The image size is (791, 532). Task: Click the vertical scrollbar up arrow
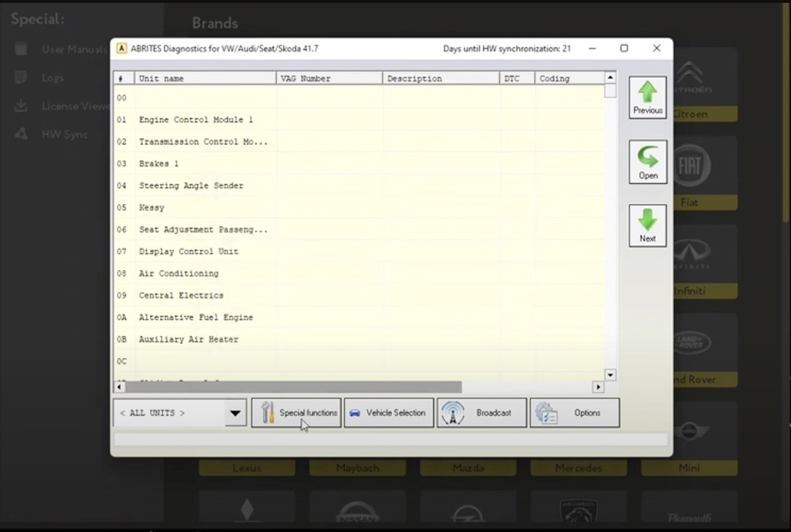coord(610,77)
